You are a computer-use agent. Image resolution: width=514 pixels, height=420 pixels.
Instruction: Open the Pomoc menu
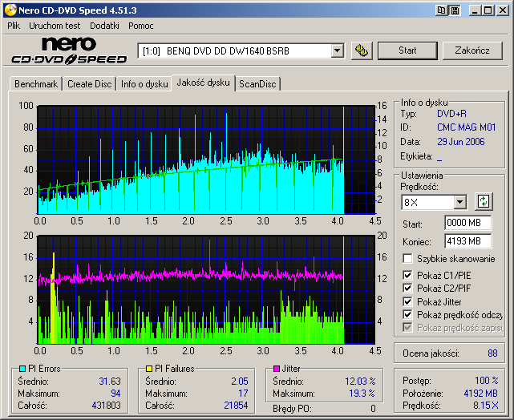point(141,26)
